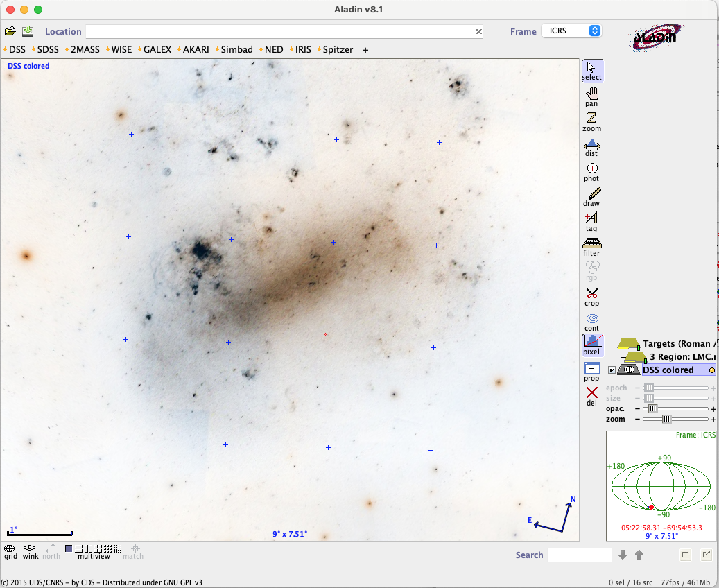Pick the draw pencil tool
Viewport: 719px width, 588px height.
click(591, 196)
